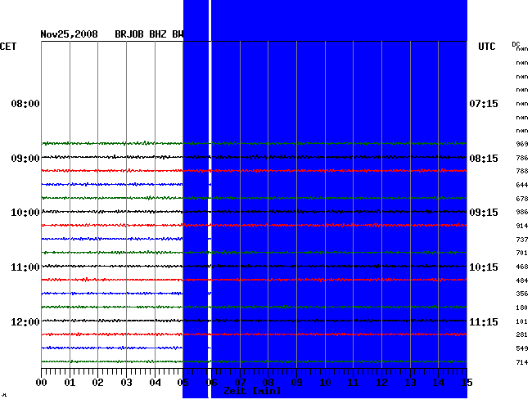
Task: Click the DC value "986"
Action: (x=522, y=212)
